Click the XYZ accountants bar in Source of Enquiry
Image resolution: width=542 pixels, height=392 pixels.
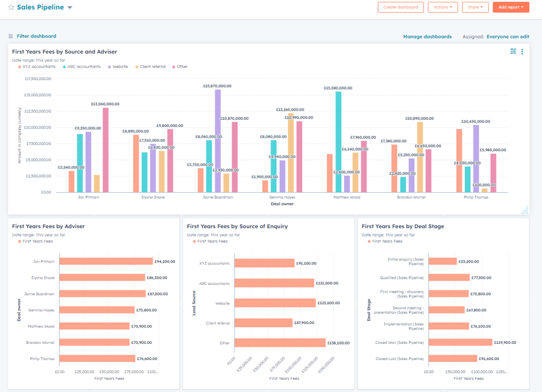click(x=265, y=263)
